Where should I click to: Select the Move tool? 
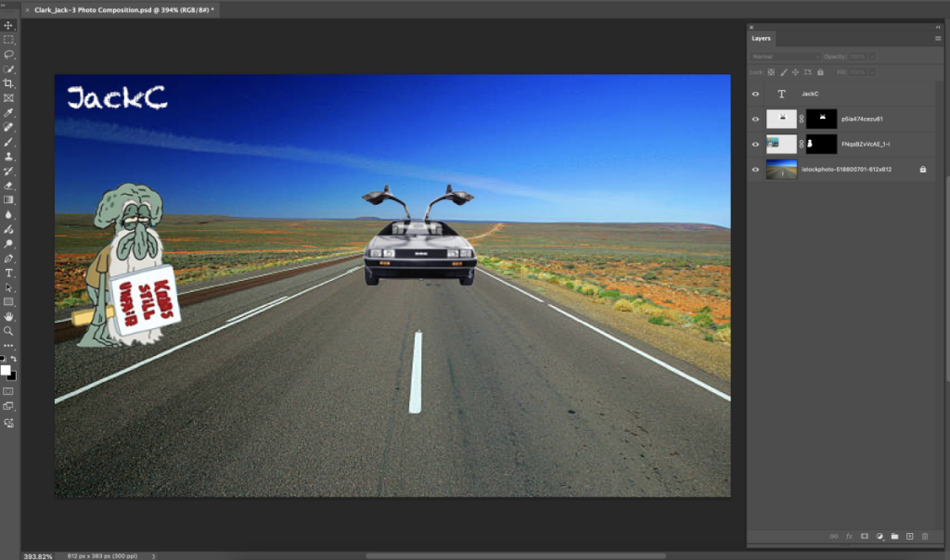(x=8, y=25)
